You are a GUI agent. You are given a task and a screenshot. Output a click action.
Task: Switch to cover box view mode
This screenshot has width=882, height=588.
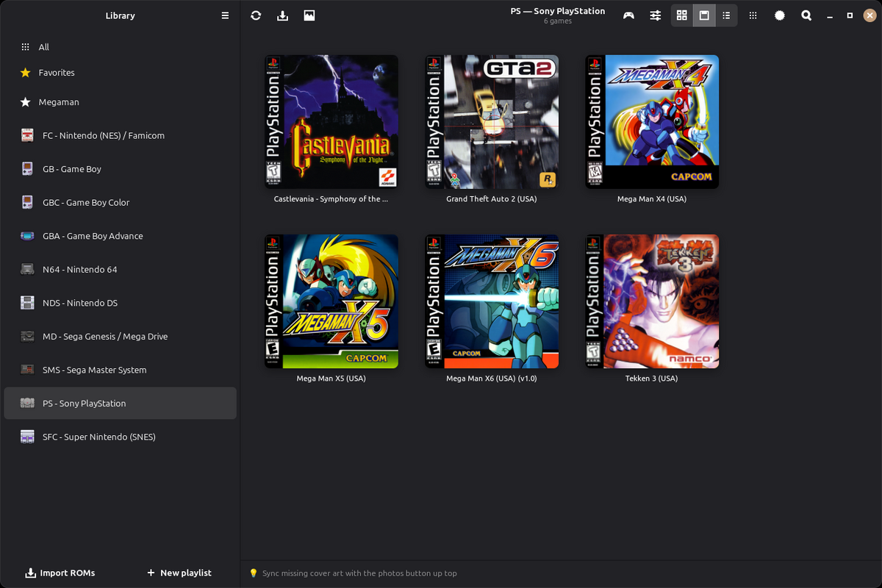pyautogui.click(x=704, y=15)
